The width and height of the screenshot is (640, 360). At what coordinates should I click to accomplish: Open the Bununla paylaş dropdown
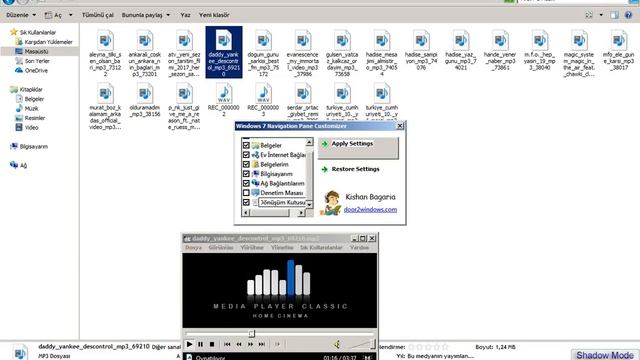pyautogui.click(x=146, y=15)
